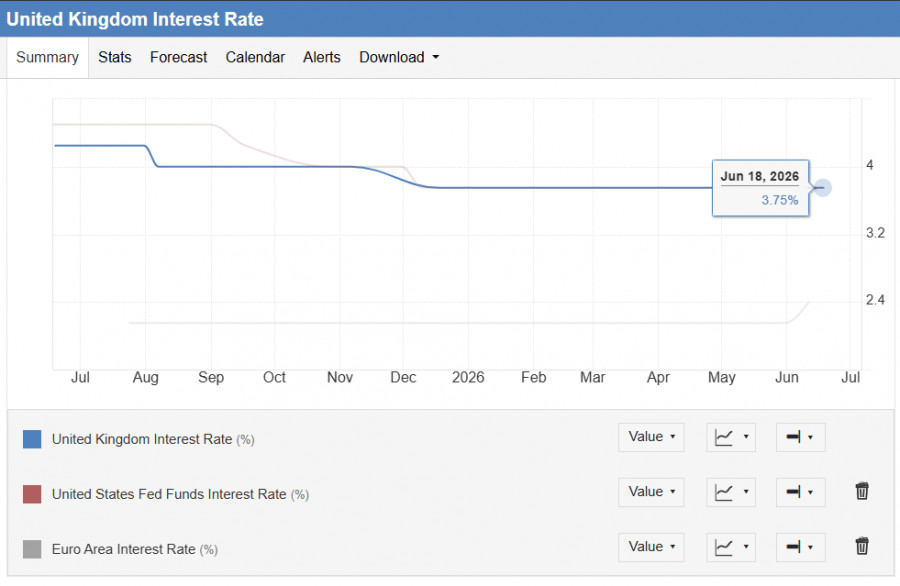Screen dimensions: 900x586
Task: Open chart type menu for United States series
Action: point(731,492)
